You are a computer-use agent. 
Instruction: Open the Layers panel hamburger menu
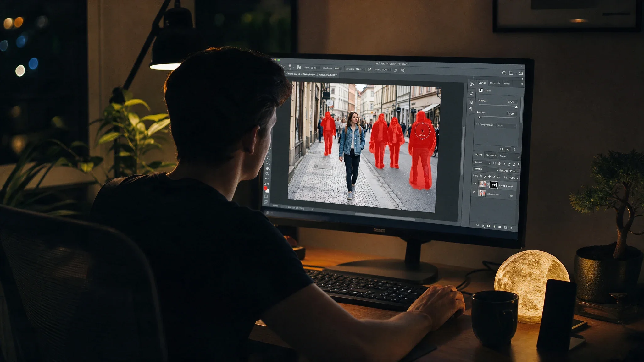(x=519, y=157)
